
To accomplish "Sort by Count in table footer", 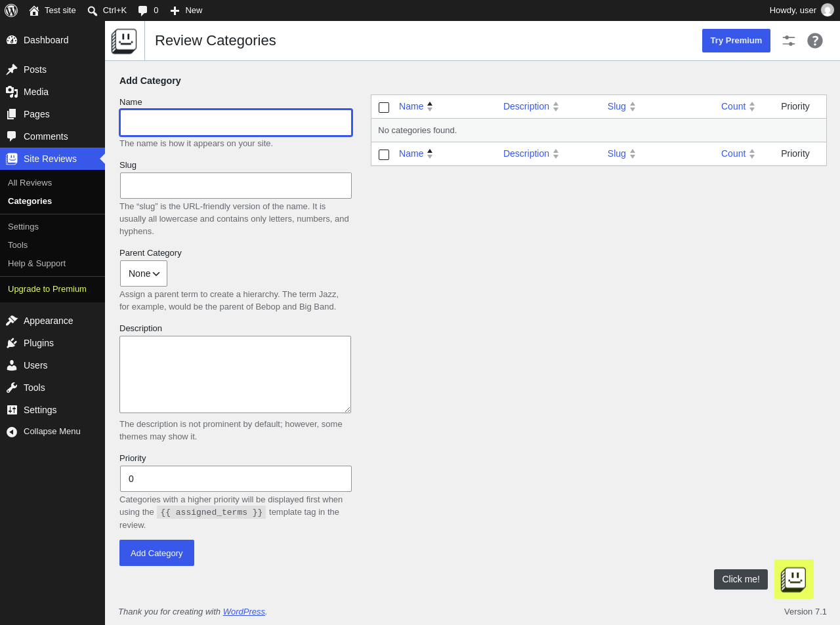I will click(738, 153).
